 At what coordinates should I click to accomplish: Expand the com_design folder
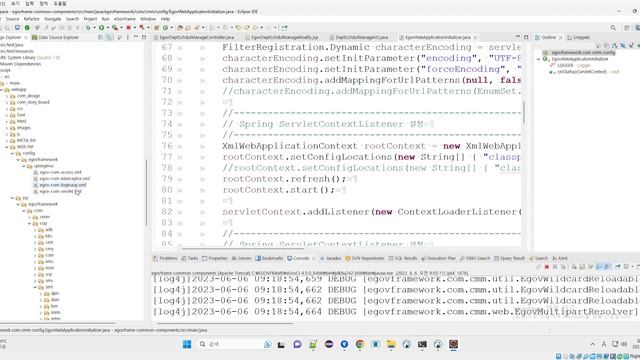tap(7, 96)
